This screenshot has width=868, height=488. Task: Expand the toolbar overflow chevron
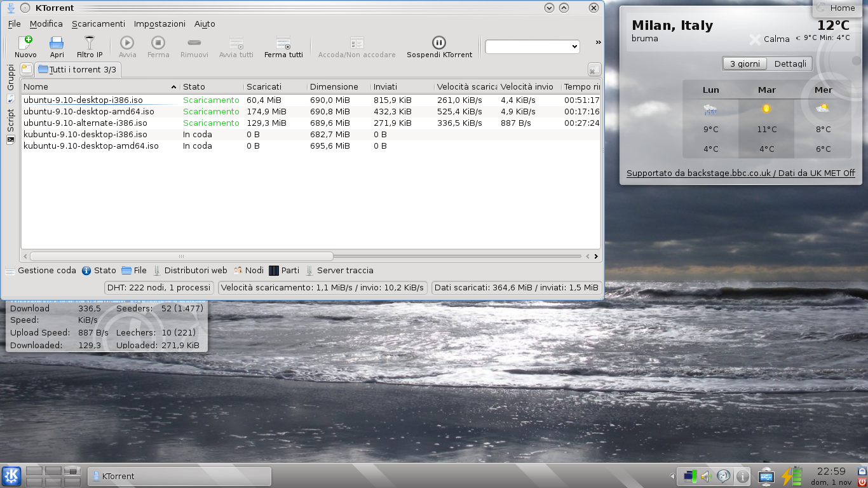pyautogui.click(x=598, y=43)
